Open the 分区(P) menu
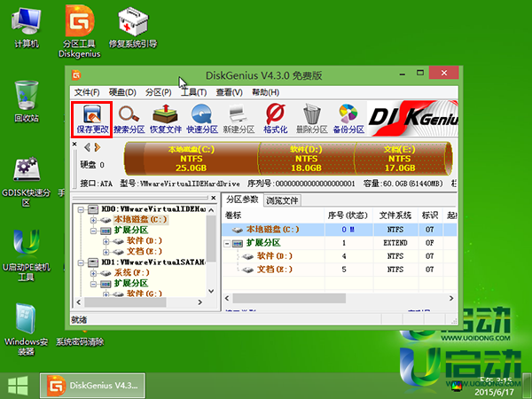 [x=158, y=92]
